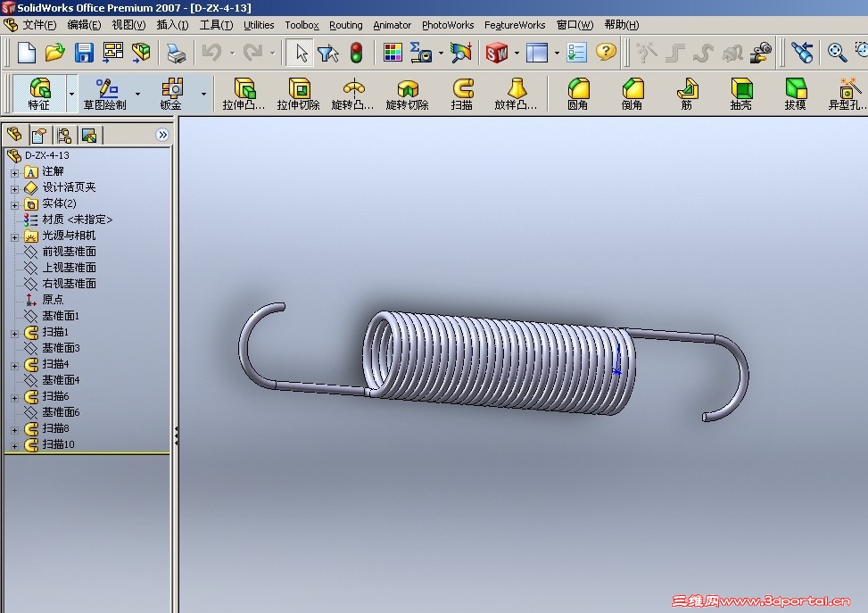This screenshot has width=868, height=613.
Task: Print the document via Print icon
Action: [176, 54]
